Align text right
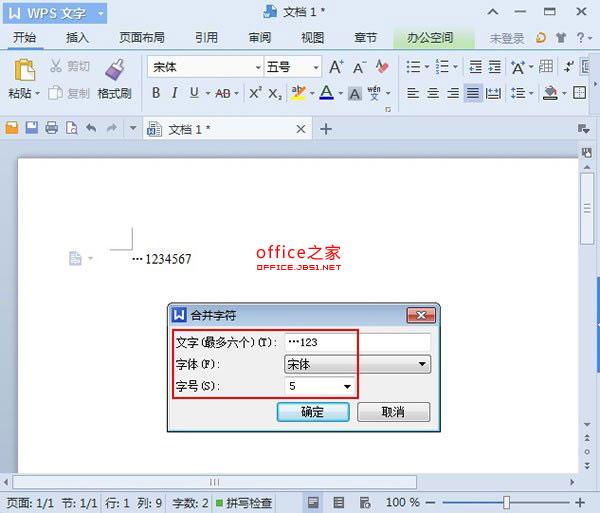 [x=453, y=93]
